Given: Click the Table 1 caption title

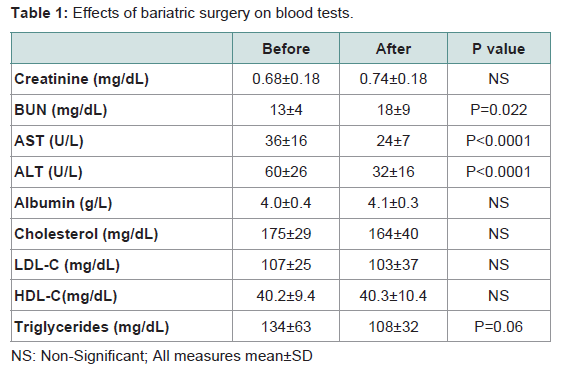Looking at the screenshot, I should (182, 13).
